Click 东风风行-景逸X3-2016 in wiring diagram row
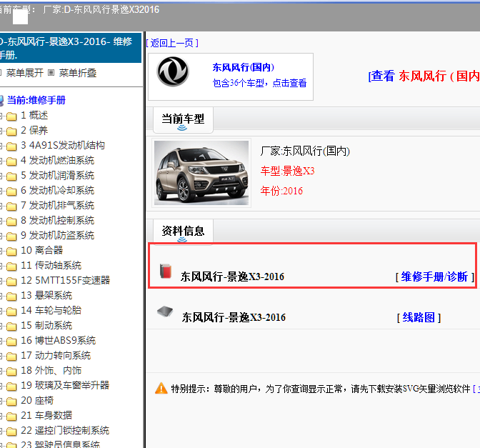This screenshot has height=448, width=480. tap(234, 317)
